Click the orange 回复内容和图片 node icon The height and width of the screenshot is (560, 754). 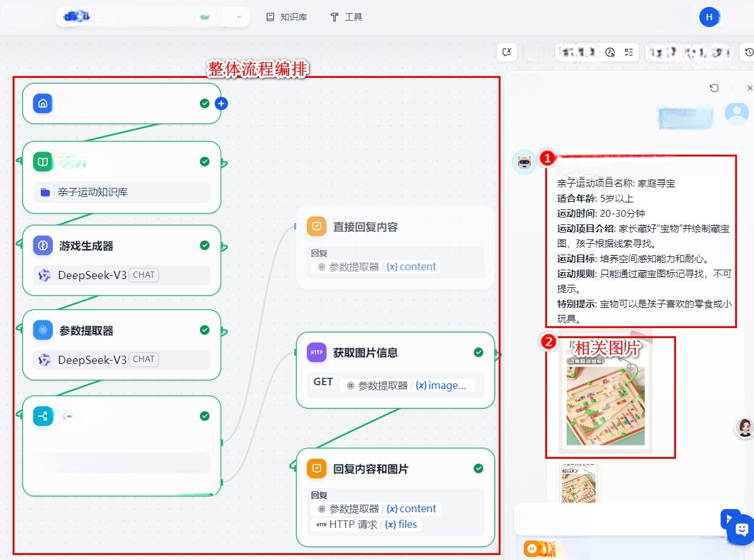(x=316, y=468)
